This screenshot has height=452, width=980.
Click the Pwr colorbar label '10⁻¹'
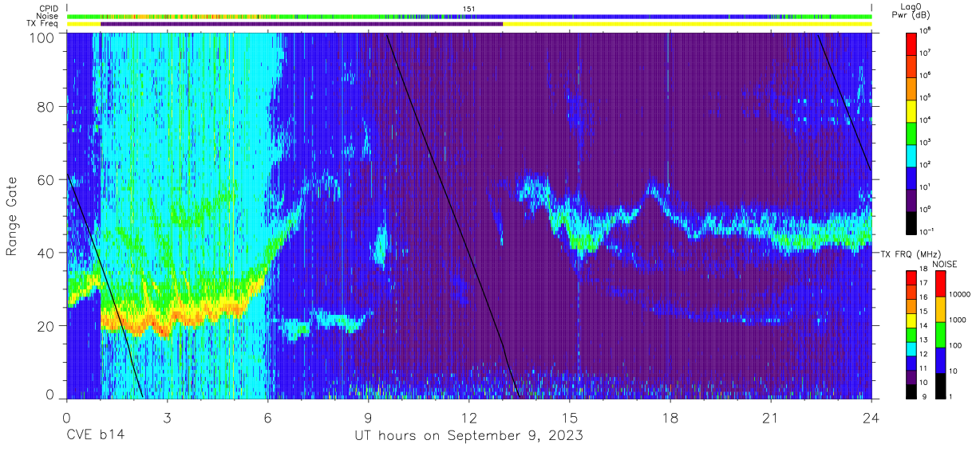(x=927, y=231)
